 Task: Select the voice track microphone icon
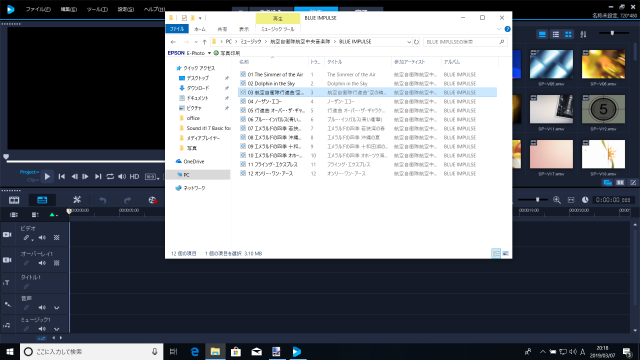click(x=7, y=304)
